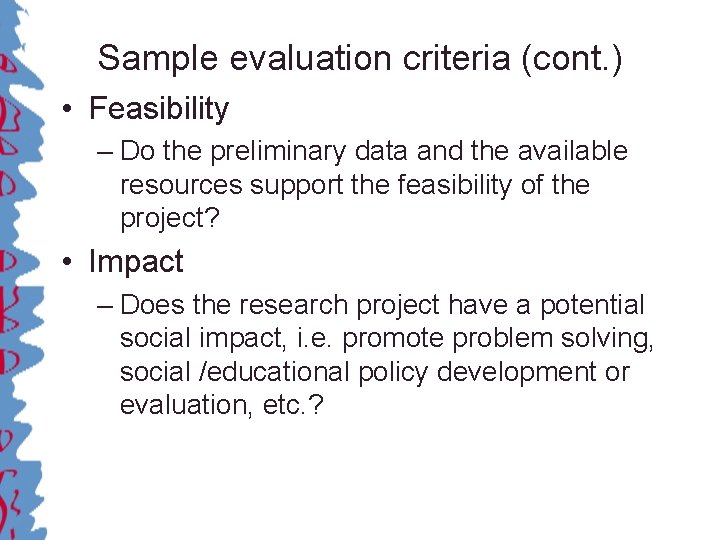Click the text 'evaluation, etc.?'
This screenshot has width=720, height=540.
click(222, 405)
